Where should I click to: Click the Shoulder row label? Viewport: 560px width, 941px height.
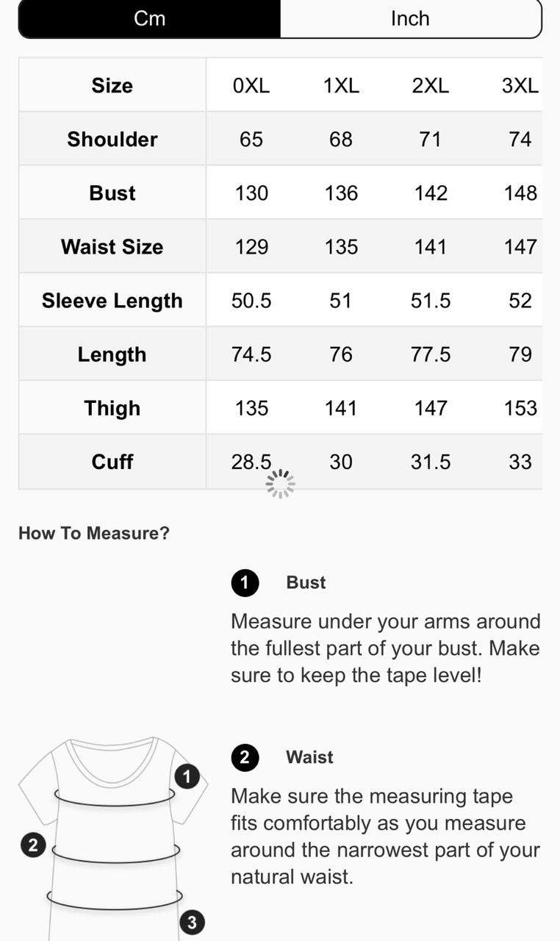112,139
